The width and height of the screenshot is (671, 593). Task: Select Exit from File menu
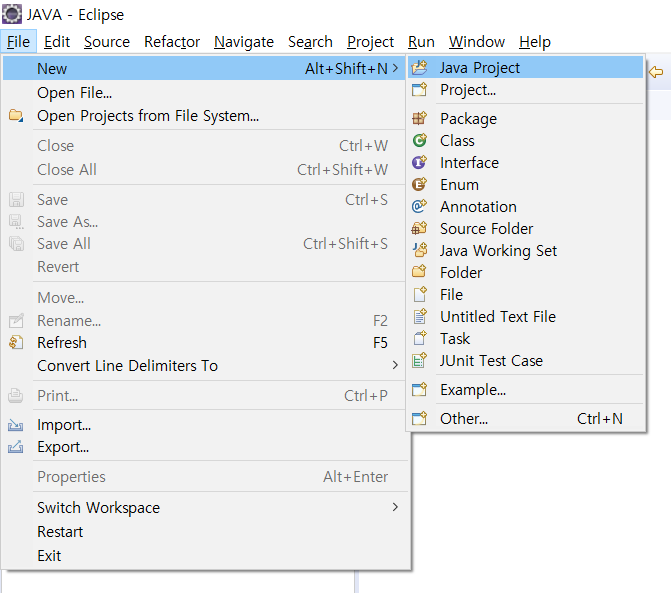[203, 555]
